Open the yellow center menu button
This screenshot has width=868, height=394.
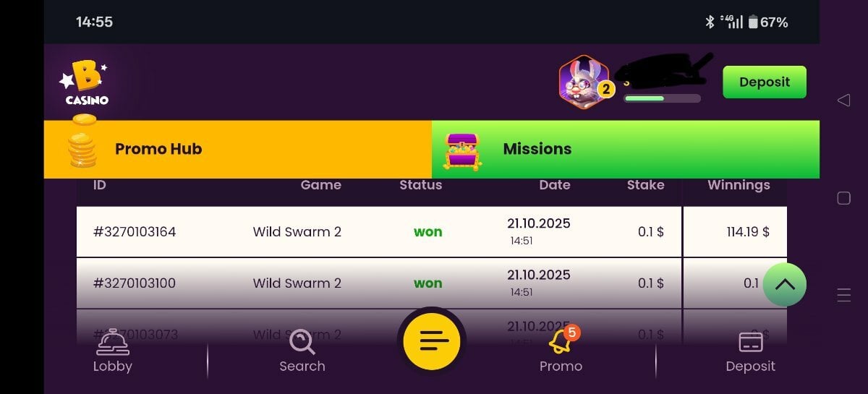tap(432, 341)
